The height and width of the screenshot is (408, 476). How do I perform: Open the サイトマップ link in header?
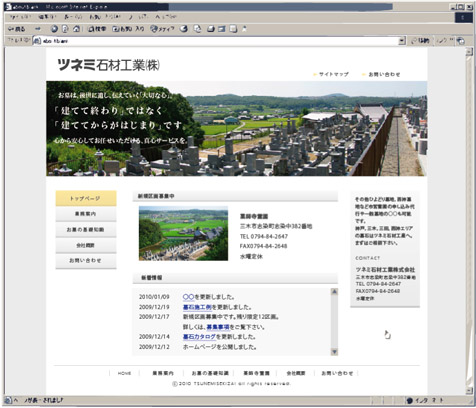point(331,74)
